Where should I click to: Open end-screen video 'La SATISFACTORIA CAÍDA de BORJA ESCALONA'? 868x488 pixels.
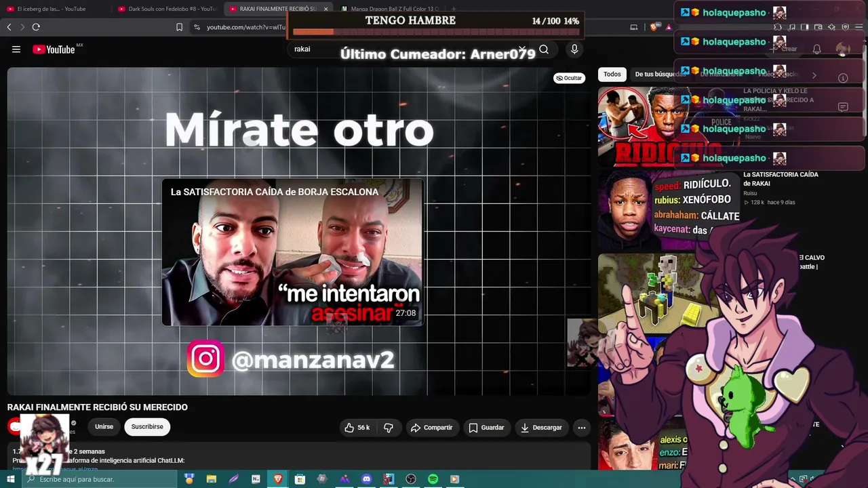pyautogui.click(x=293, y=252)
